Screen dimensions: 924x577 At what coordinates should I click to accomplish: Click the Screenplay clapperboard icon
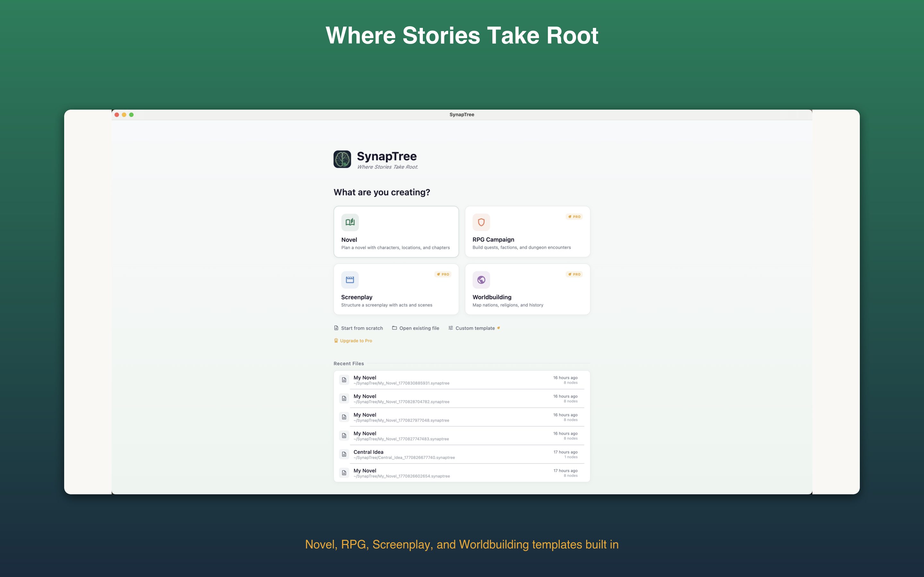point(350,280)
